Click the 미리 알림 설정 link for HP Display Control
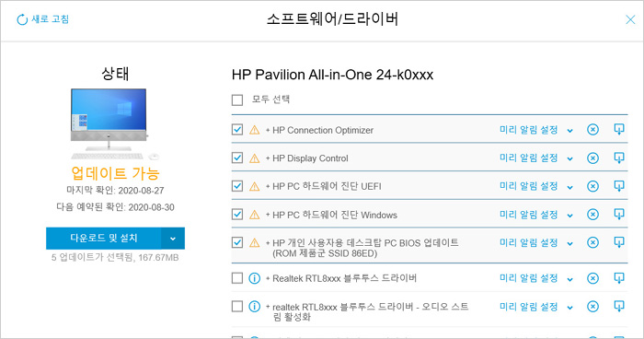Viewport: 644px width, 339px height. tap(529, 158)
